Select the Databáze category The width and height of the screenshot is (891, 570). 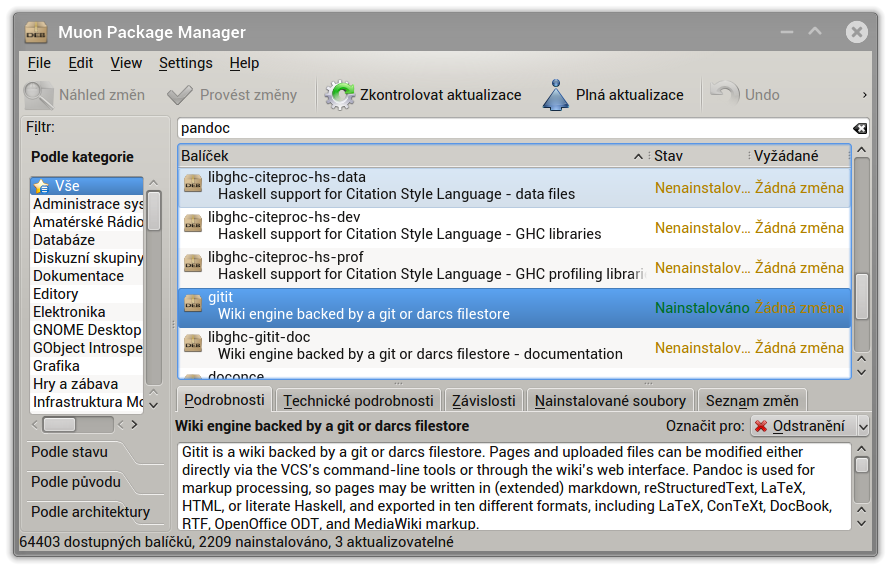86,240
